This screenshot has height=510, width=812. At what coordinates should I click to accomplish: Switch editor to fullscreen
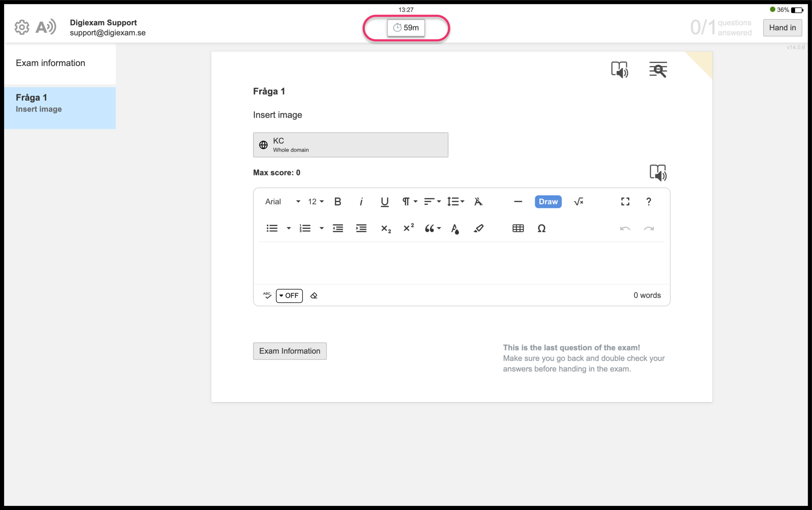pos(625,201)
